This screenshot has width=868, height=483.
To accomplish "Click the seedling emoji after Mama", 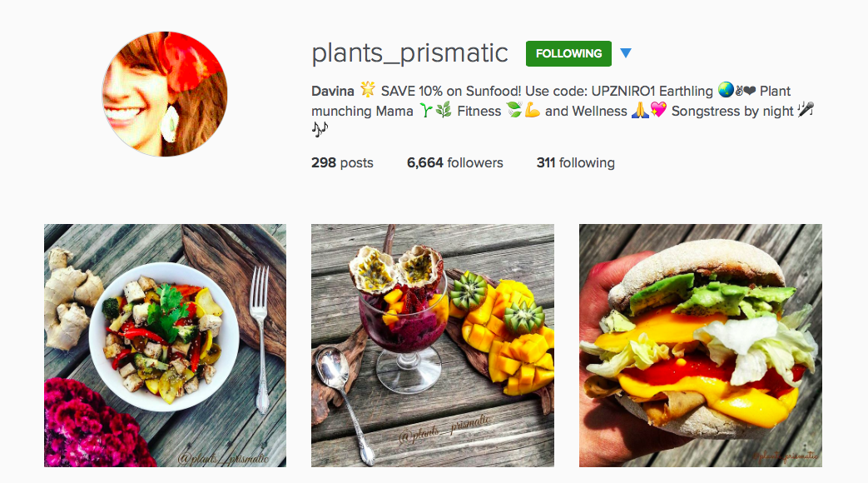I will point(425,111).
